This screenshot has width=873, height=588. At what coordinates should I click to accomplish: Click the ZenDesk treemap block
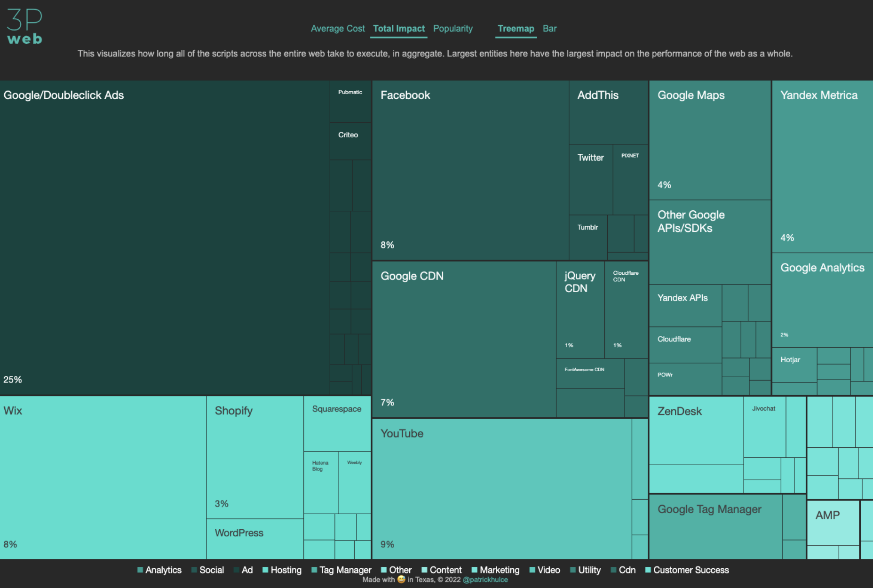(696, 430)
